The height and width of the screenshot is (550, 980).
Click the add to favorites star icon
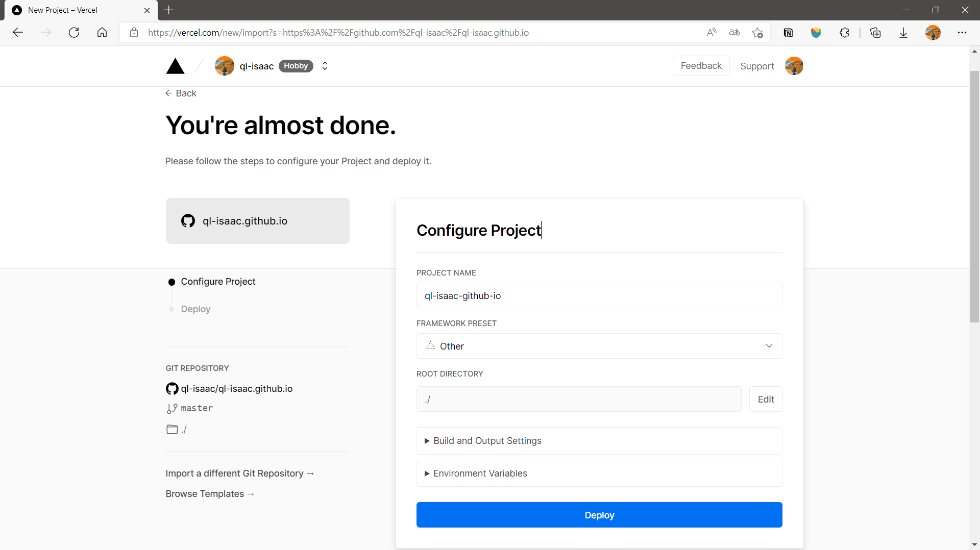coord(757,33)
